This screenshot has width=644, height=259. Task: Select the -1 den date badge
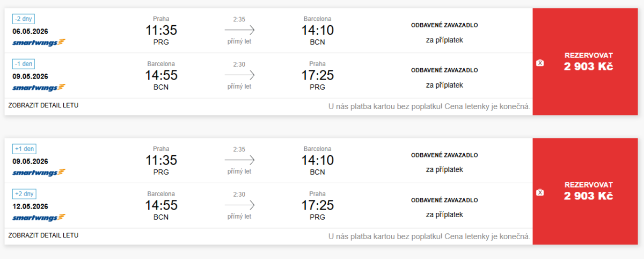tap(24, 64)
